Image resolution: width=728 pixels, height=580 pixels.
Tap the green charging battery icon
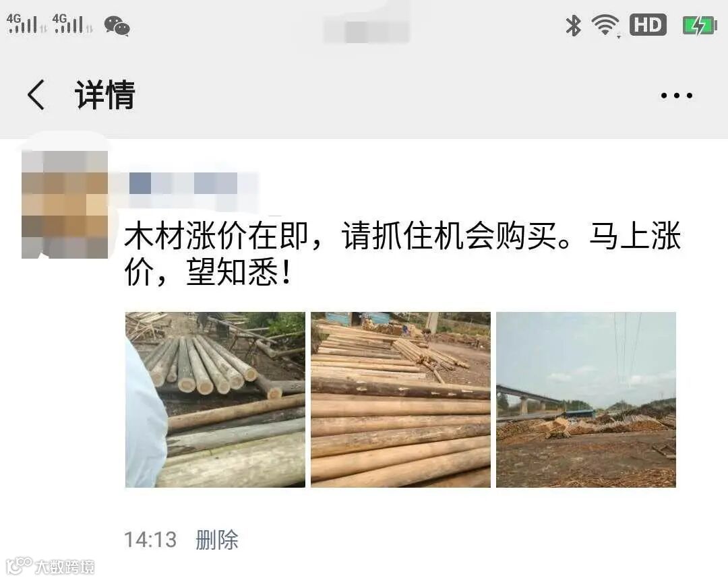click(x=700, y=25)
